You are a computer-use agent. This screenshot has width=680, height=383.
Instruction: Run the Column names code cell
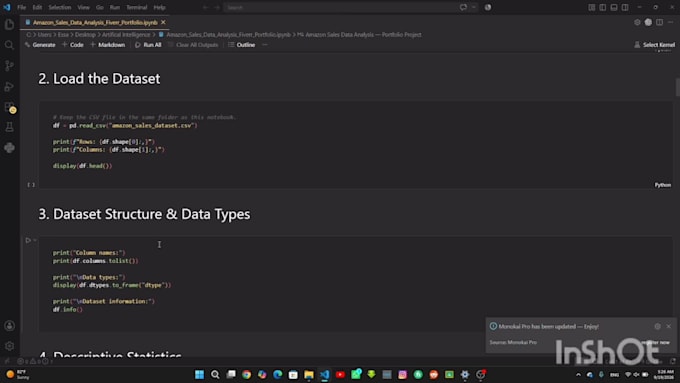pyautogui.click(x=28, y=240)
